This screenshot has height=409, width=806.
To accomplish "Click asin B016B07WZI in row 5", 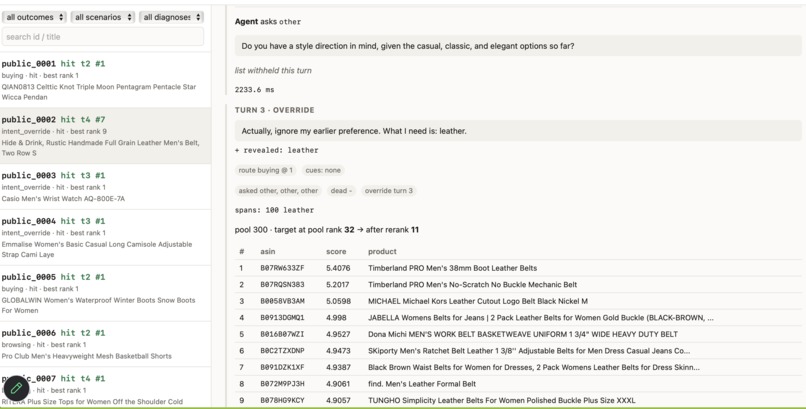I will point(282,334).
